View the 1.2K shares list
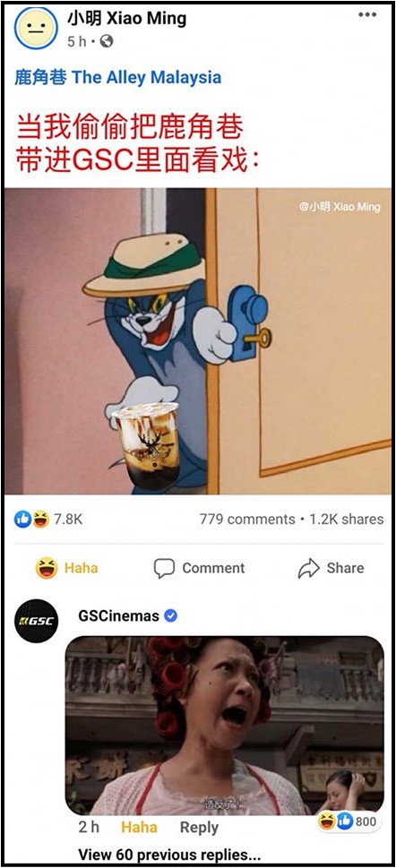The image size is (396, 868). [346, 520]
